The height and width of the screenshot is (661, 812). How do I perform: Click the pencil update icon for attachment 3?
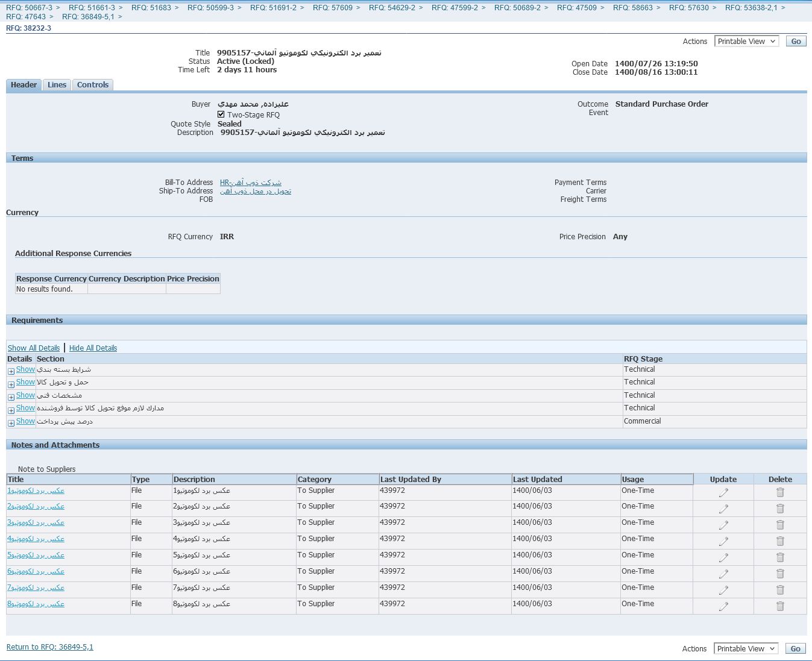pyautogui.click(x=723, y=525)
